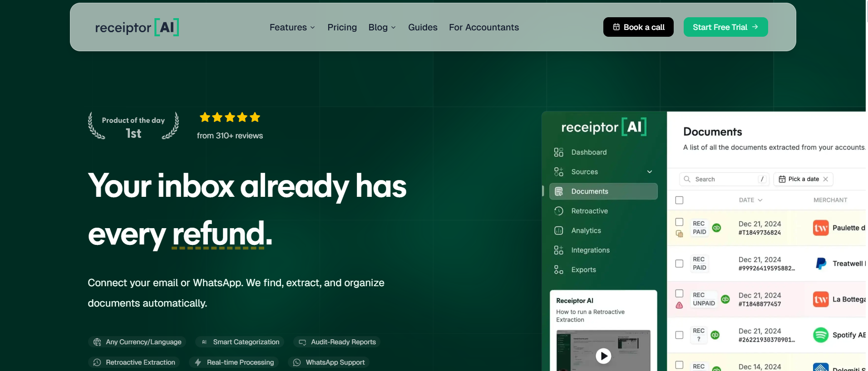Click the Exports sidebar icon
The width and height of the screenshot is (868, 371).
tap(559, 269)
